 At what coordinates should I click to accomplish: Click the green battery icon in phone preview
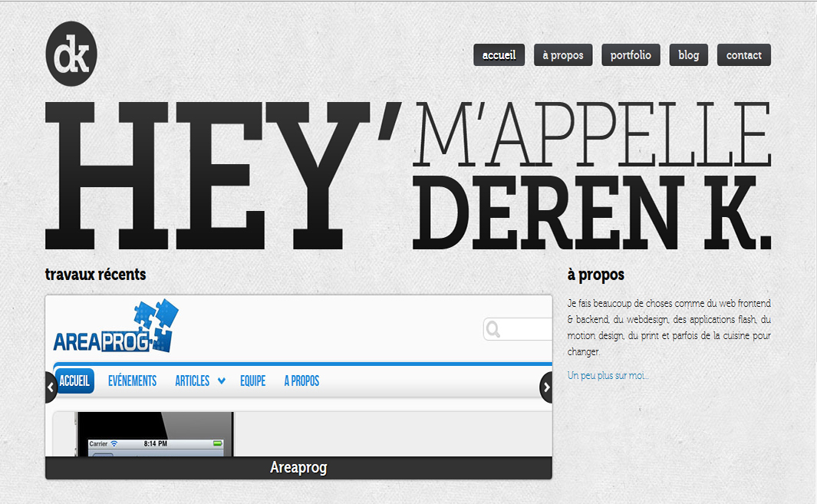(x=218, y=443)
